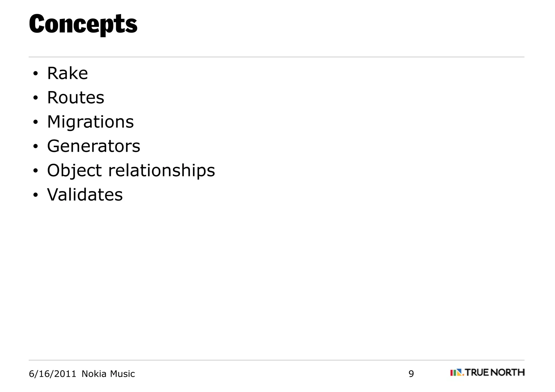
Task: Click the bullet dot before Migrations
Action: 35,123
